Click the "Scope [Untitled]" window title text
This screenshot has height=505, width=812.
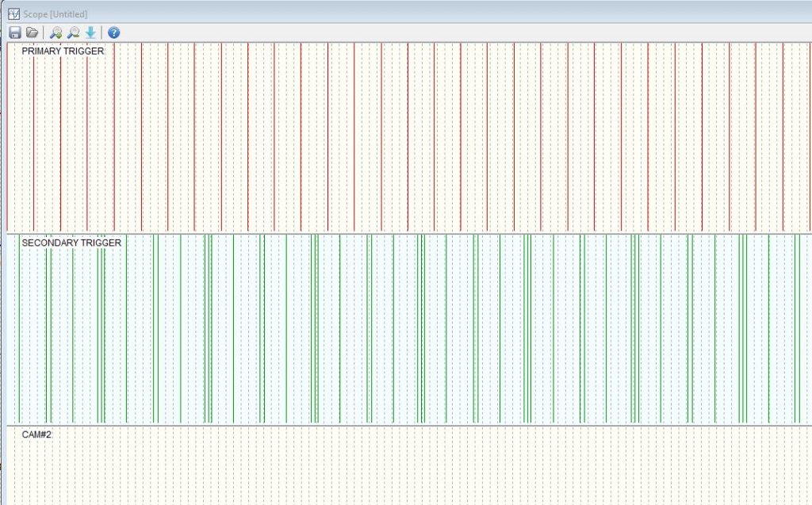[x=56, y=14]
